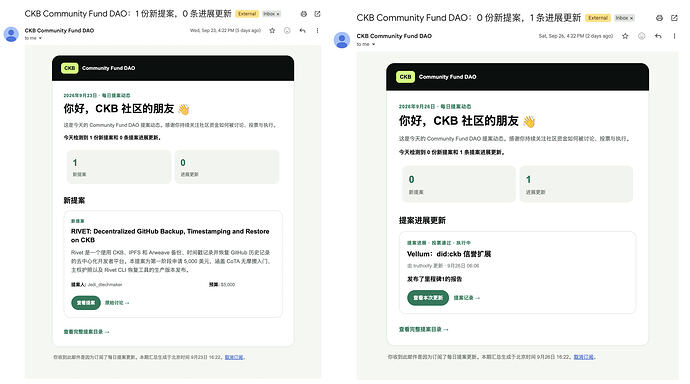Click the 'Vellum: did:ckb 信誉扩展' title

click(x=449, y=254)
